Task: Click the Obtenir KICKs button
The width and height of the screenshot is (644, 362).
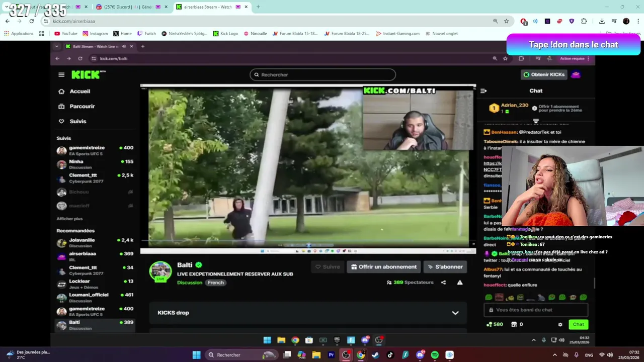Action: (544, 74)
